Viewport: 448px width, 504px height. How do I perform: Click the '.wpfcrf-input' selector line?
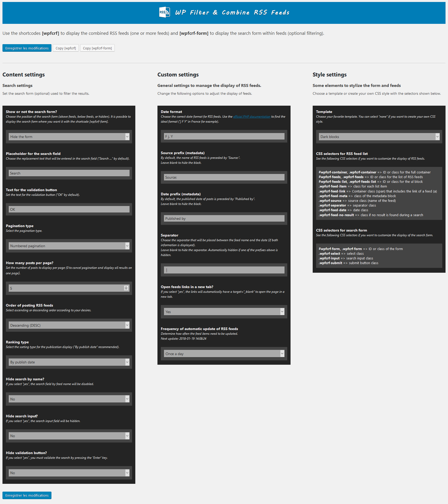346,258
